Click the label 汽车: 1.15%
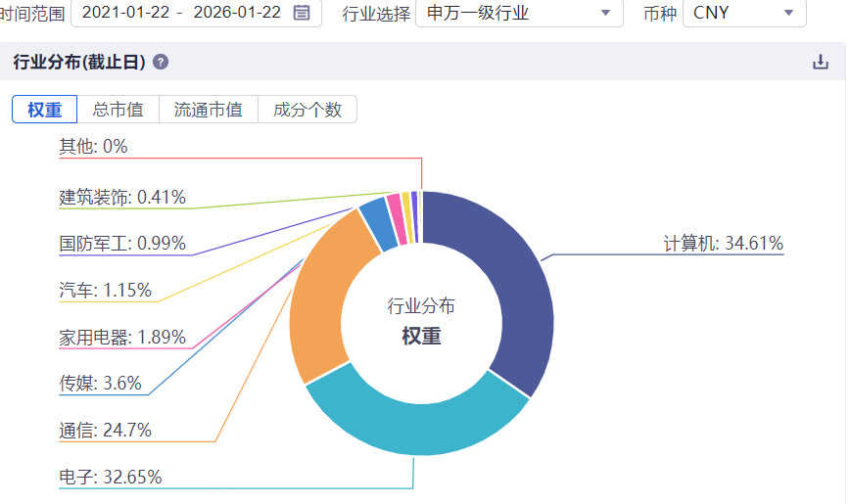The width and height of the screenshot is (851, 504). pyautogui.click(x=106, y=290)
